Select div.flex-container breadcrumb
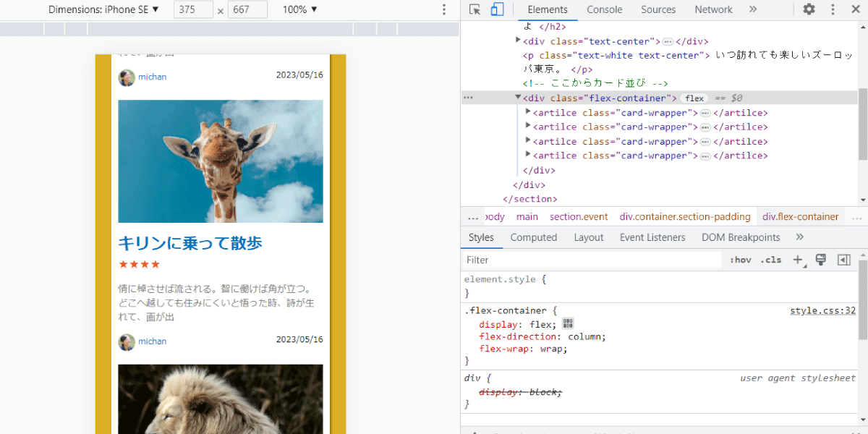This screenshot has height=434, width=868. point(801,216)
